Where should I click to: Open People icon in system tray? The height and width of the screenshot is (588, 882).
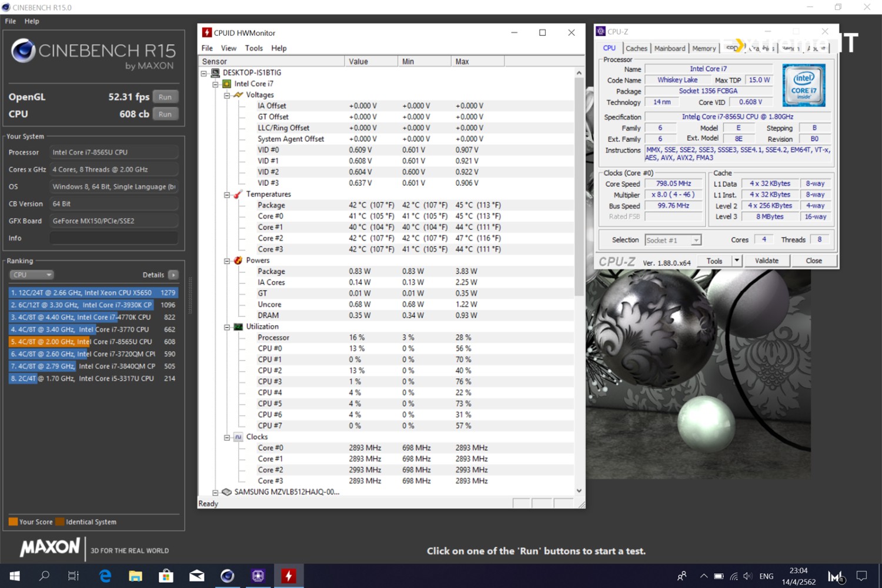[x=681, y=576]
